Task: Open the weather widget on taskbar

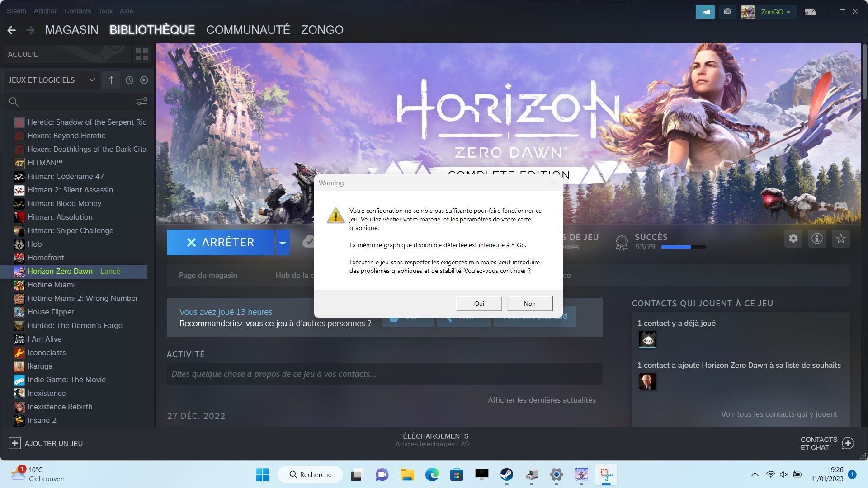Action: (38, 474)
